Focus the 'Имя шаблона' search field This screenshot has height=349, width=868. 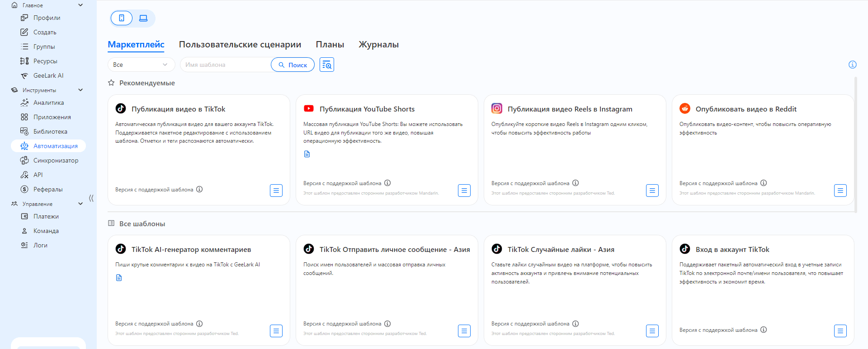coord(225,65)
